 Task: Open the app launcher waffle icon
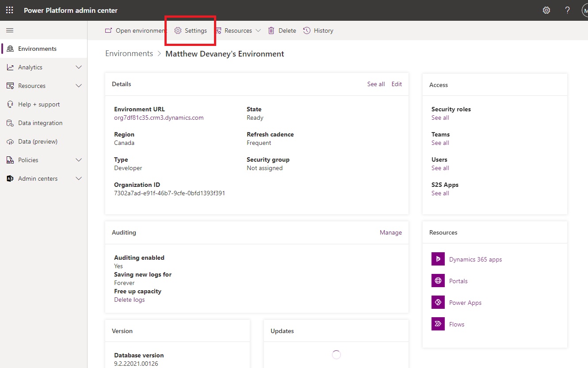click(x=9, y=10)
